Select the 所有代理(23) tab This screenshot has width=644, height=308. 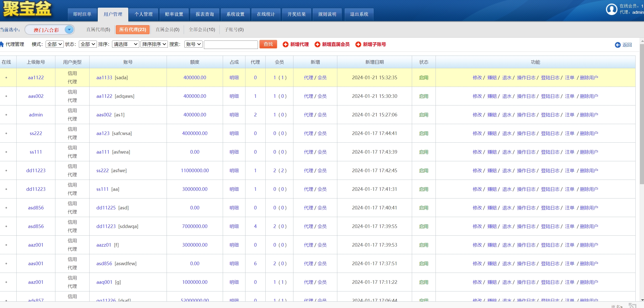[133, 30]
